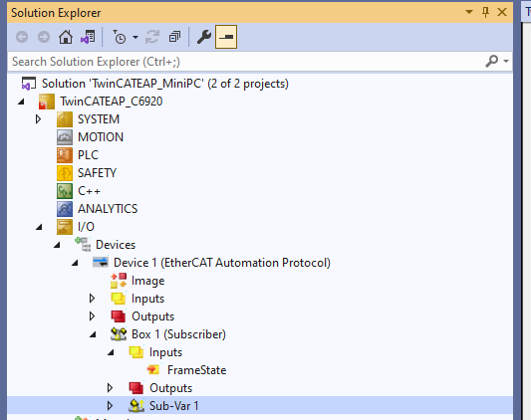Expand Outputs under Device 1
This screenshot has height=420, width=531.
pyautogui.click(x=92, y=316)
